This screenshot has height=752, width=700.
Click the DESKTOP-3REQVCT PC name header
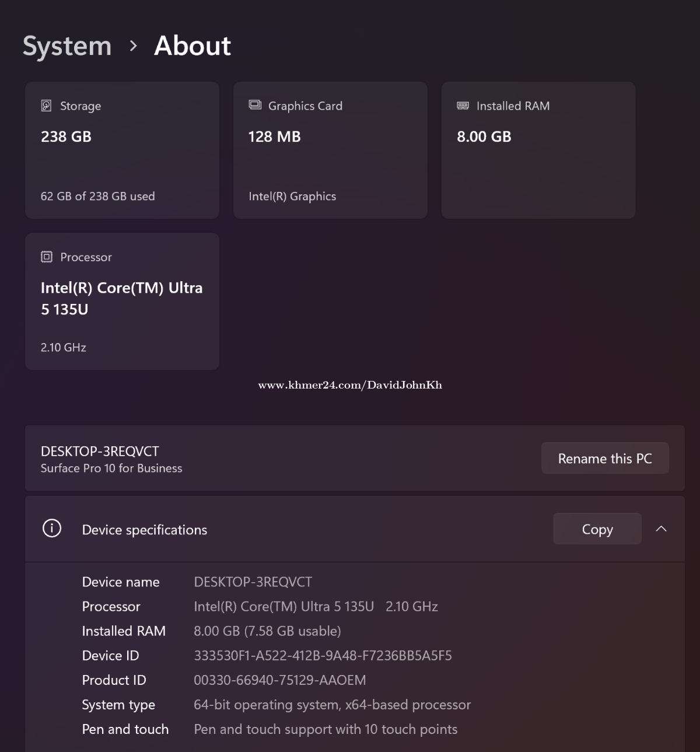click(x=100, y=452)
